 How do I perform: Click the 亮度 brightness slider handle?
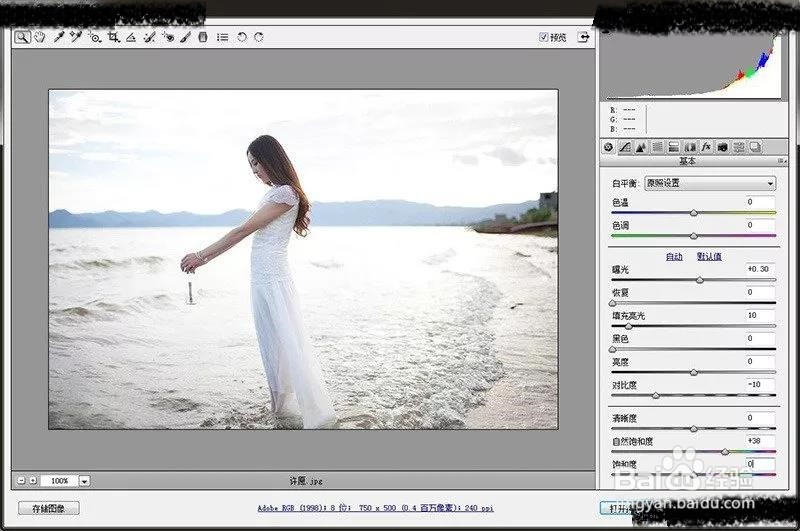(x=694, y=372)
